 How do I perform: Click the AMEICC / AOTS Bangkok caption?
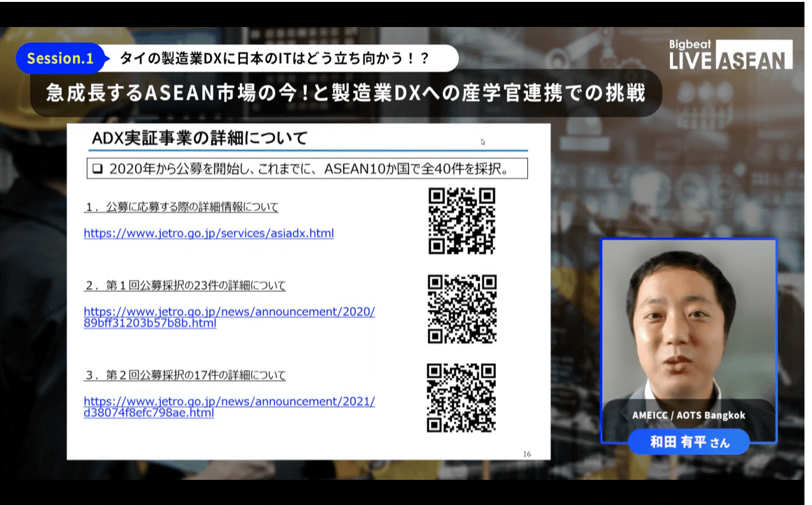click(x=689, y=416)
